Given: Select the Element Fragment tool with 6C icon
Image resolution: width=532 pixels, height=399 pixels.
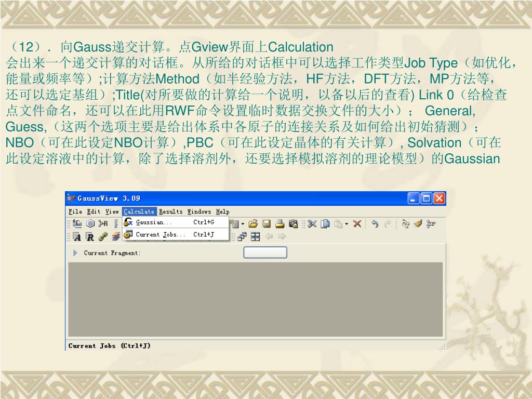Looking at the screenshot, I should tap(77, 223).
